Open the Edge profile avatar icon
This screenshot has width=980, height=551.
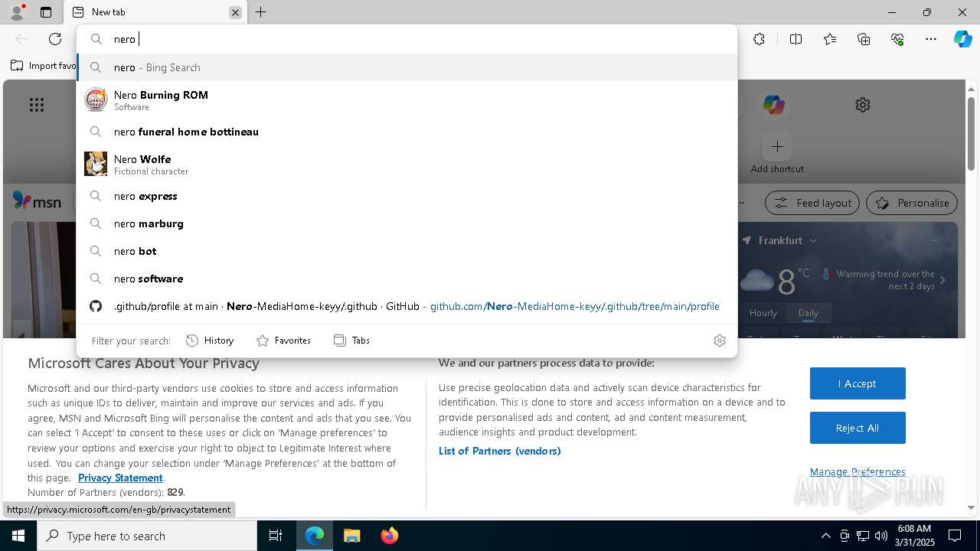(x=17, y=12)
